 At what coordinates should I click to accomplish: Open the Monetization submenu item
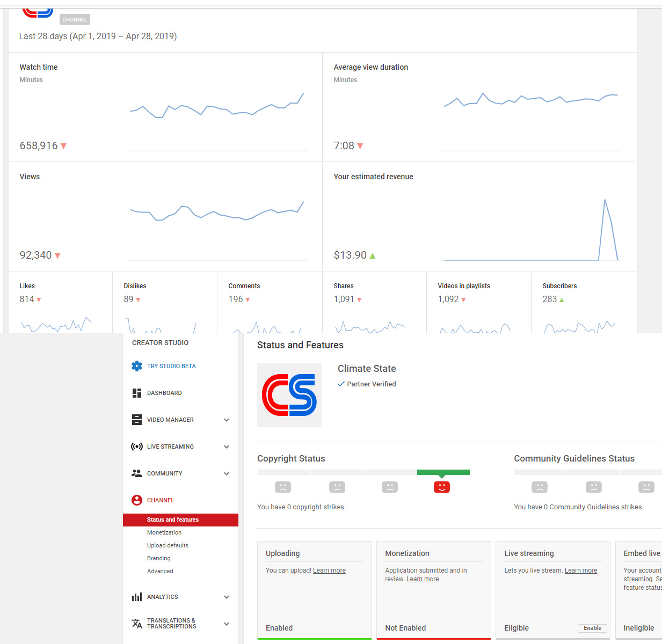point(164,532)
